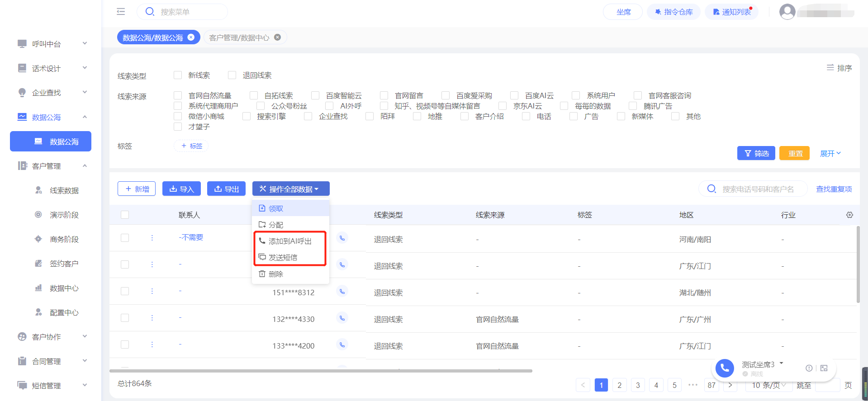Click the 新增 button
868x401 pixels.
click(x=137, y=189)
